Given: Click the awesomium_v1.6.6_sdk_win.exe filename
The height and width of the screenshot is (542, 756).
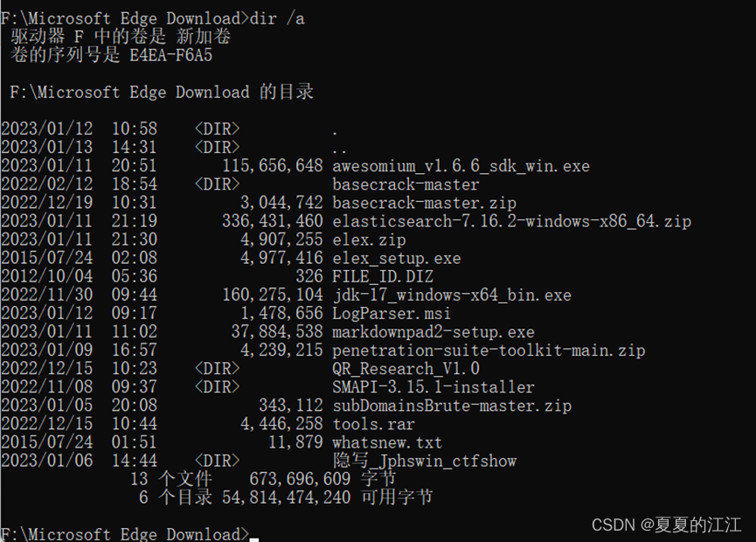Looking at the screenshot, I should click(461, 166).
